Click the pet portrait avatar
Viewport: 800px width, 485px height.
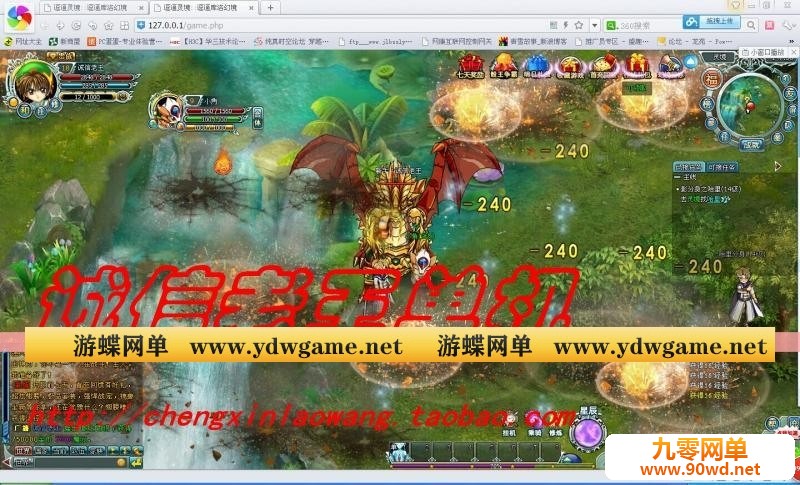[167, 110]
